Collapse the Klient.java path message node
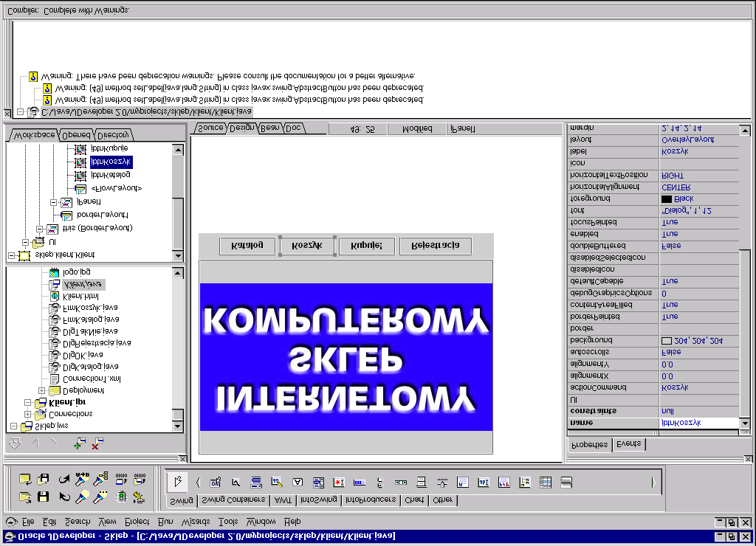This screenshot has height=546, width=756. pos(20,112)
